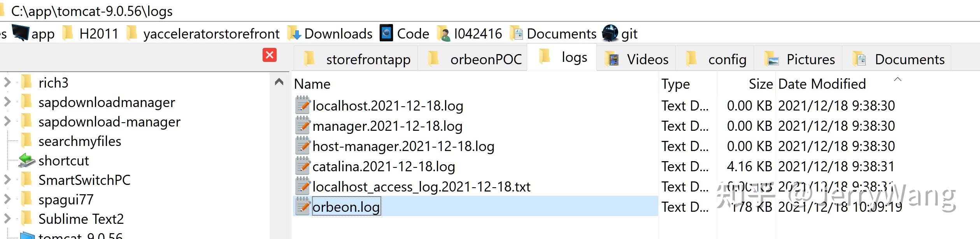Close the folder tree panel
This screenshot has width=980, height=239.
[x=269, y=55]
